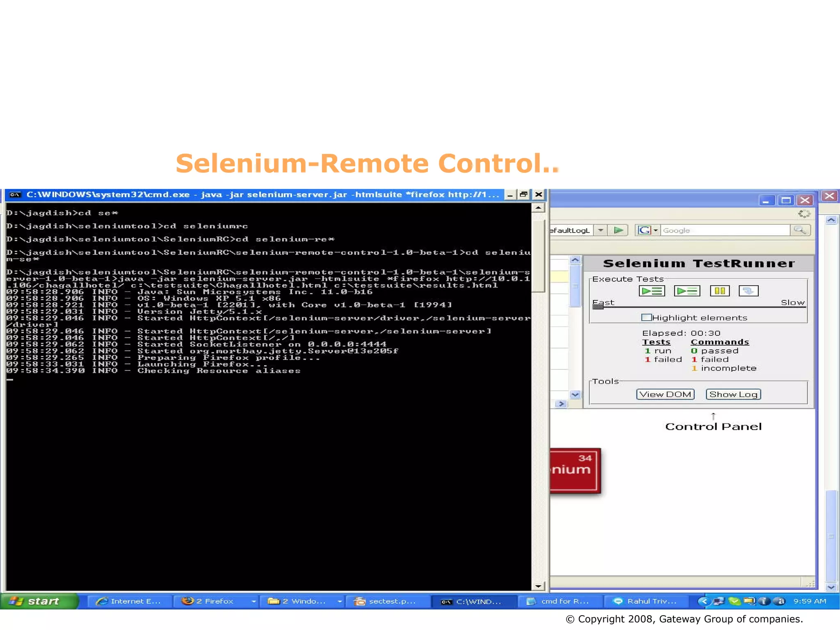Click Run All Tests button in TestRunner
The width and height of the screenshot is (840, 630).
click(x=651, y=291)
